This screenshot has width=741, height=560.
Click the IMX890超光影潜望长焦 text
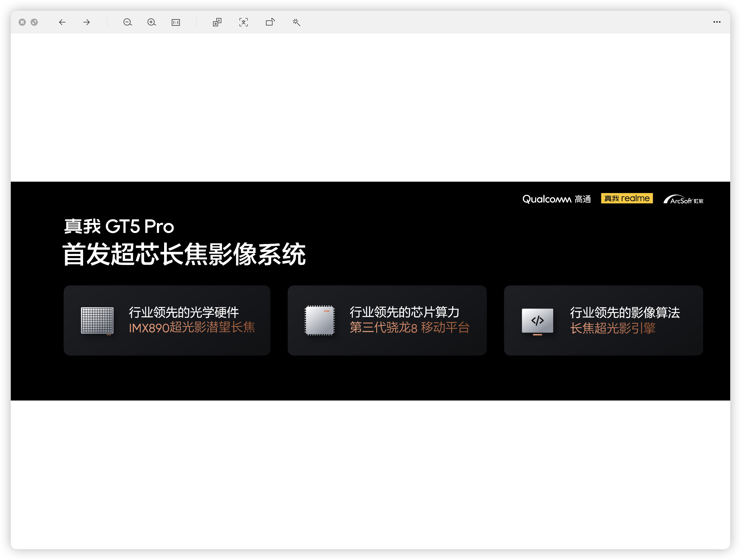[192, 328]
